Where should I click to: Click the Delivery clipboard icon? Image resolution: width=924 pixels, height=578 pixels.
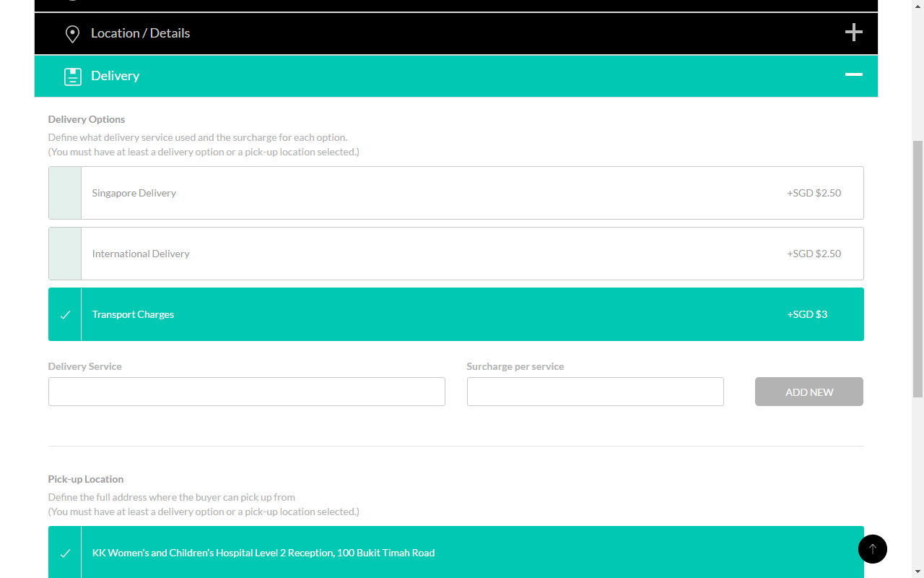tap(73, 77)
